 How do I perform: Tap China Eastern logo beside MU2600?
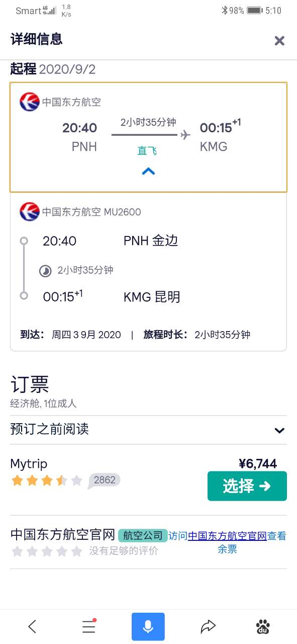click(30, 212)
